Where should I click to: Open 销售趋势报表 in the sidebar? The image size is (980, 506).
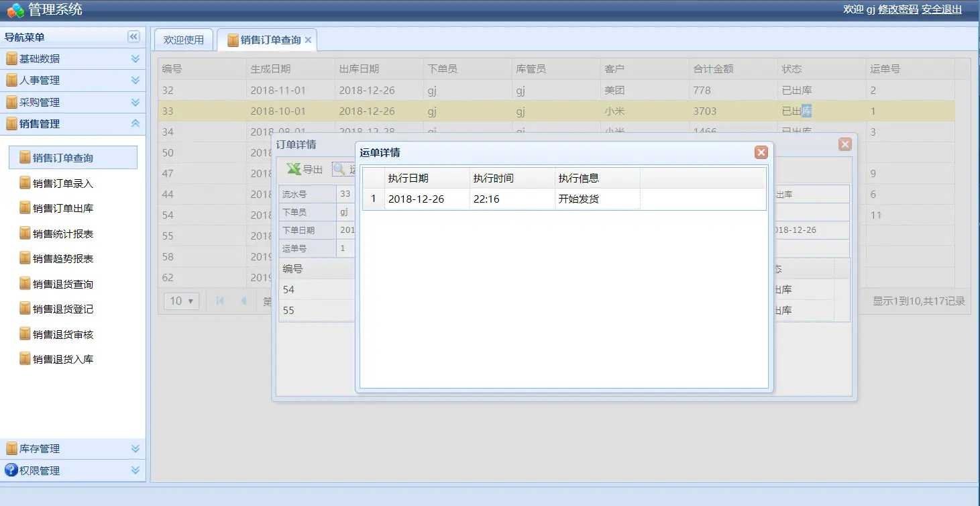click(63, 258)
